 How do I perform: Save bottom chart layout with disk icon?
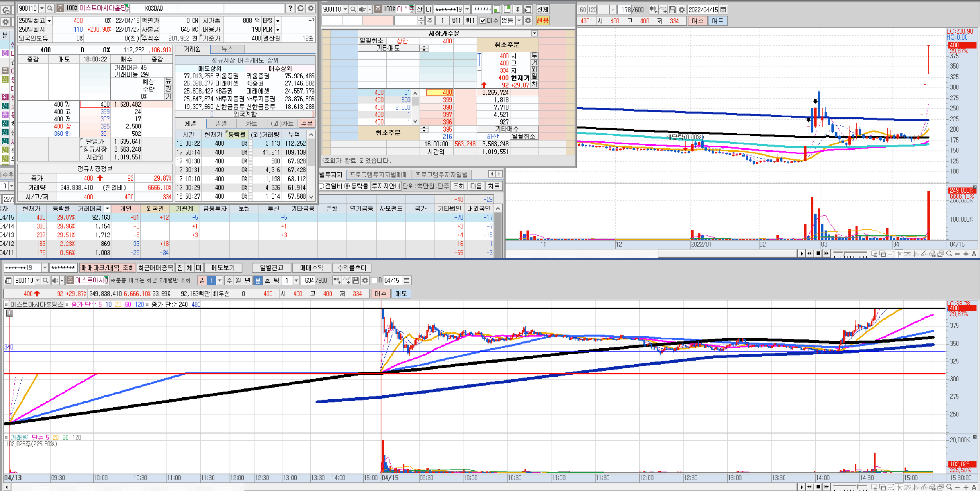tap(356, 280)
